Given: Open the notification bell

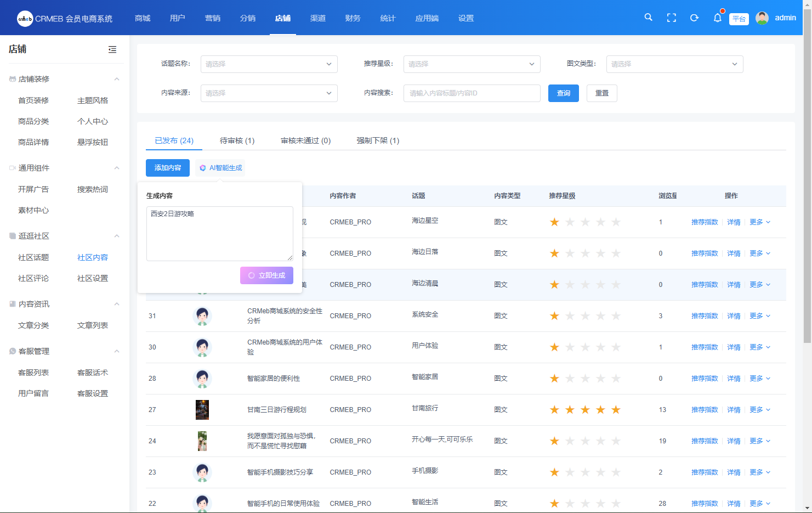Looking at the screenshot, I should (x=717, y=18).
